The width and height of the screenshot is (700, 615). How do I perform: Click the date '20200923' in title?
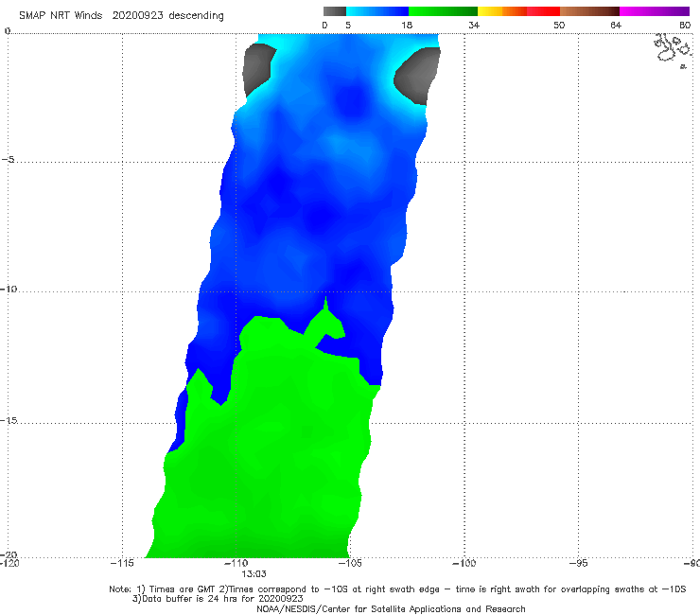point(137,16)
